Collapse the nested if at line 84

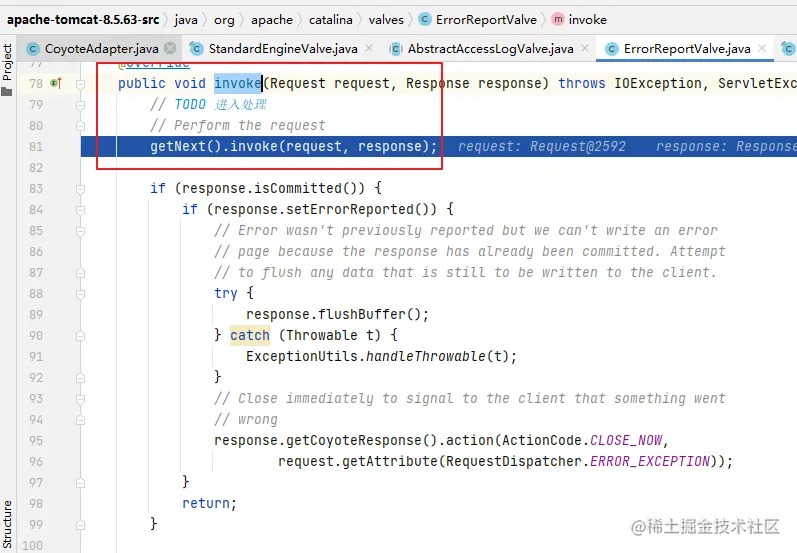(80, 210)
